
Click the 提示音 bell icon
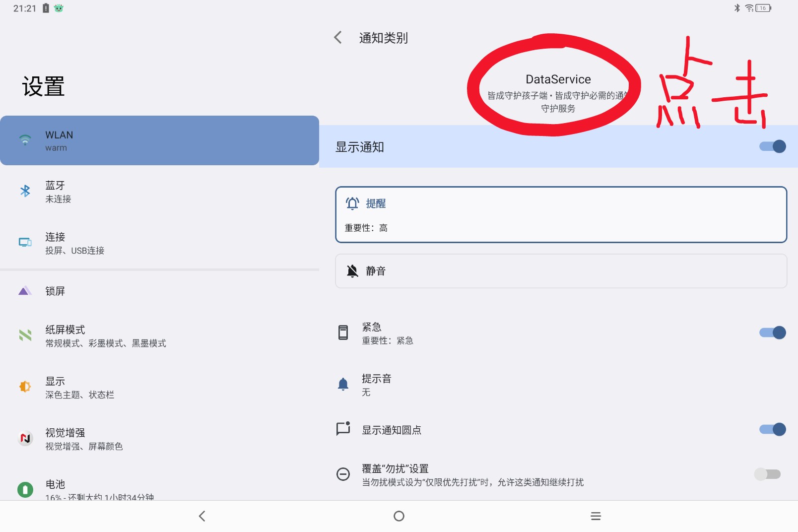tap(343, 384)
